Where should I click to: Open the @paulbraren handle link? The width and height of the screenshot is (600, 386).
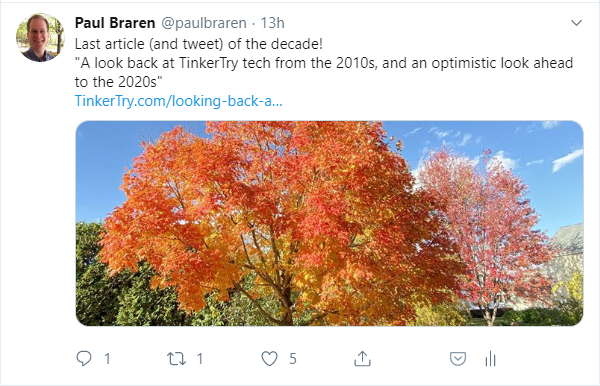tap(204, 23)
